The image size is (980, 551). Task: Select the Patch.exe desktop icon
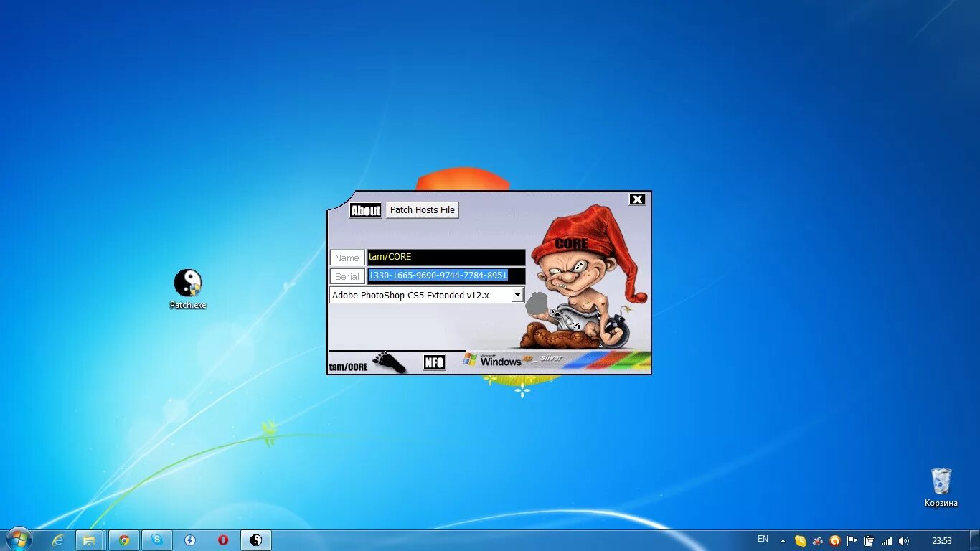click(188, 289)
